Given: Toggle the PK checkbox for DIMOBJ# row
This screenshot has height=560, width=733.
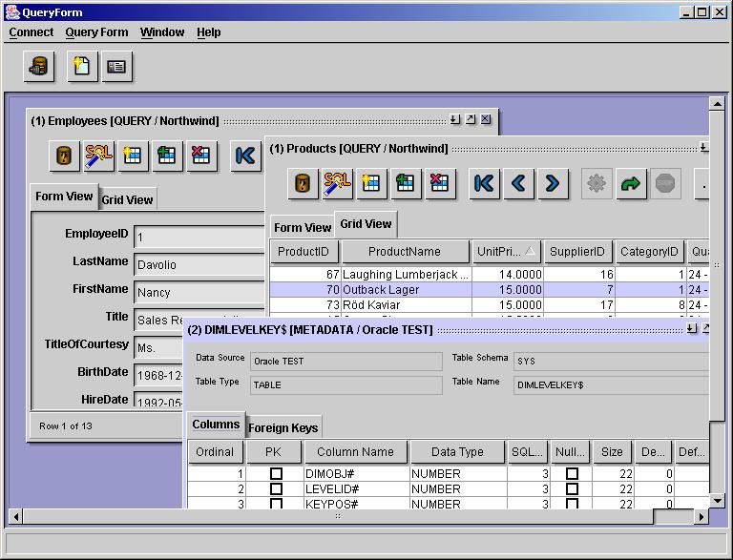Looking at the screenshot, I should (x=276, y=473).
